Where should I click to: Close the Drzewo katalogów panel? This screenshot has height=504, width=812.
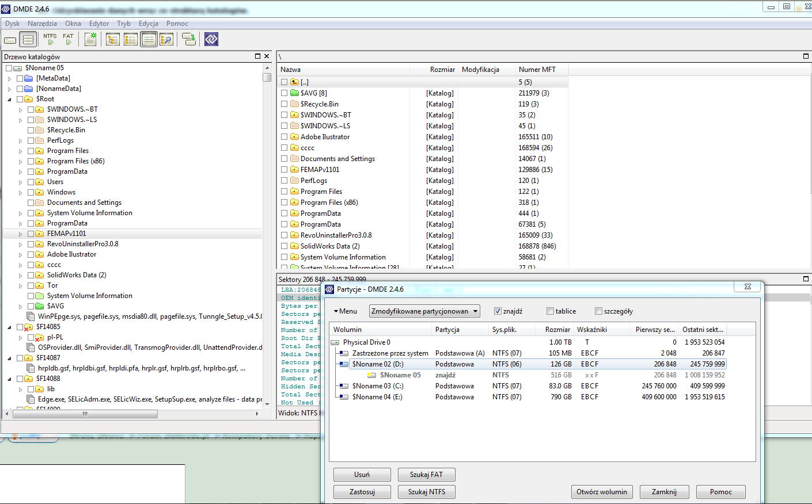point(267,56)
